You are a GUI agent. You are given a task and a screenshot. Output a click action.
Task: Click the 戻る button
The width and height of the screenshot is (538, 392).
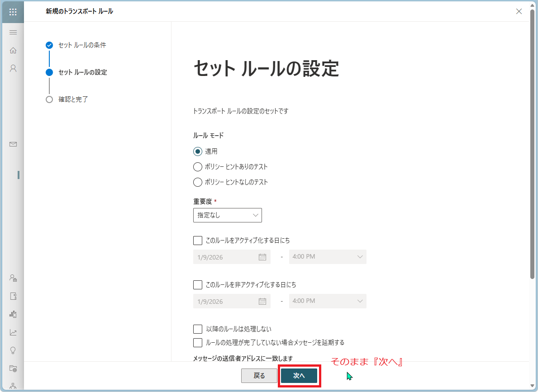point(259,376)
